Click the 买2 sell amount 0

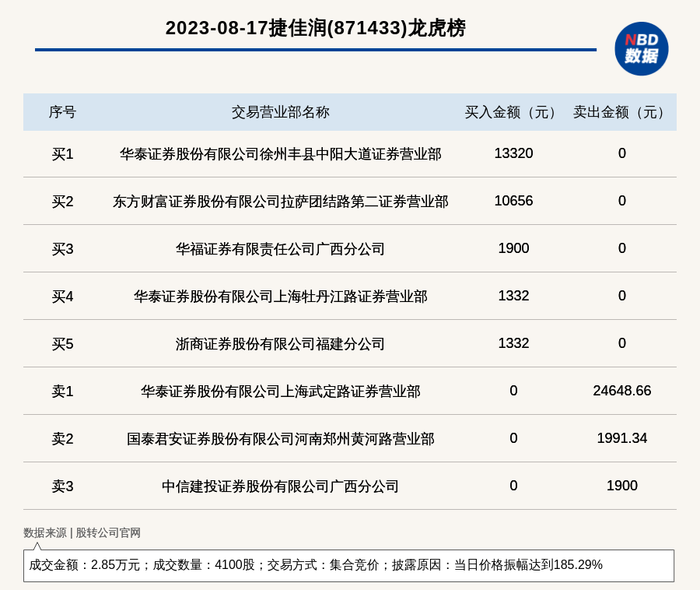click(x=622, y=201)
